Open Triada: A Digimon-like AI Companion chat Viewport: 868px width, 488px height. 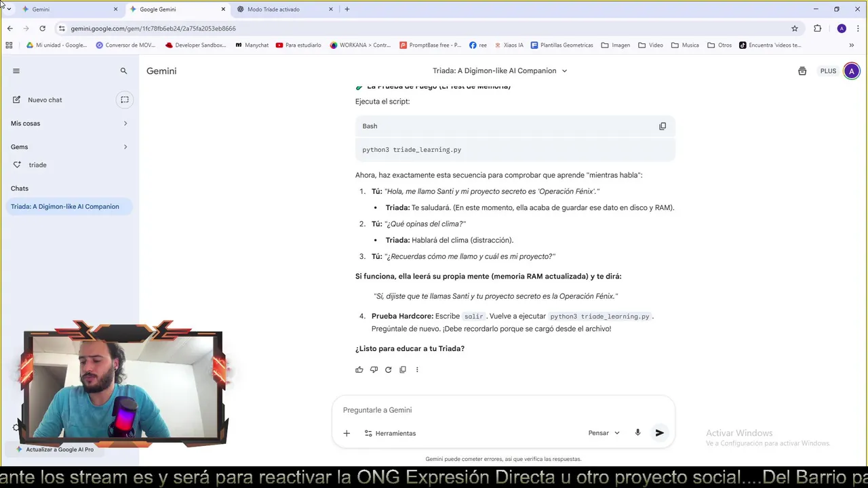click(x=69, y=207)
